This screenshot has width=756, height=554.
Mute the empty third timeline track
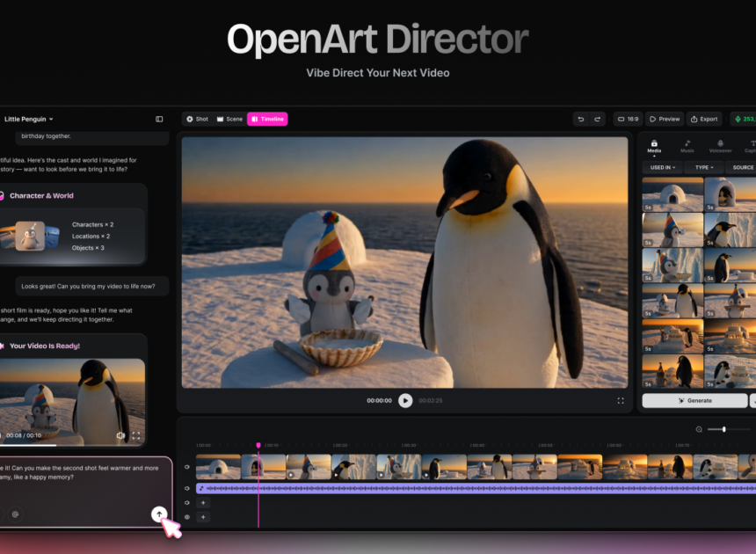187,502
